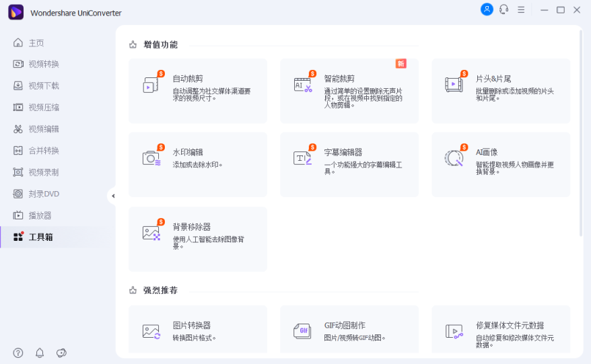Click the Wondershare UniConverter logo
This screenshot has height=364, width=591.
[x=16, y=12]
